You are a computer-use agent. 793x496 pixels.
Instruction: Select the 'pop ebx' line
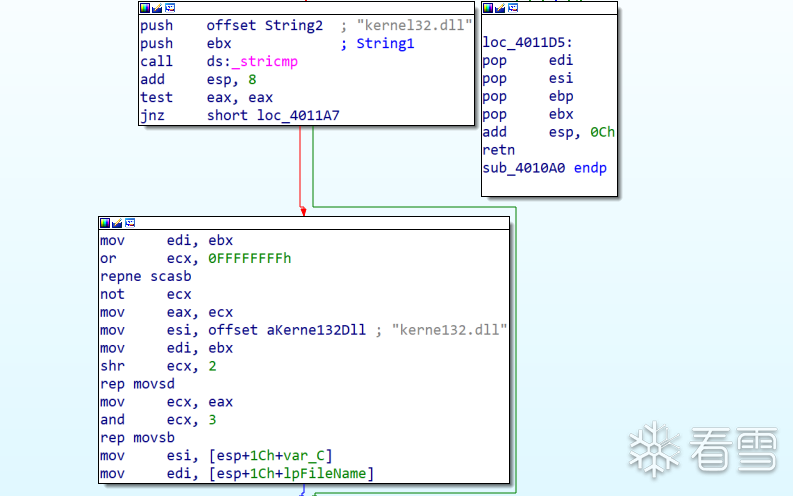coord(527,114)
